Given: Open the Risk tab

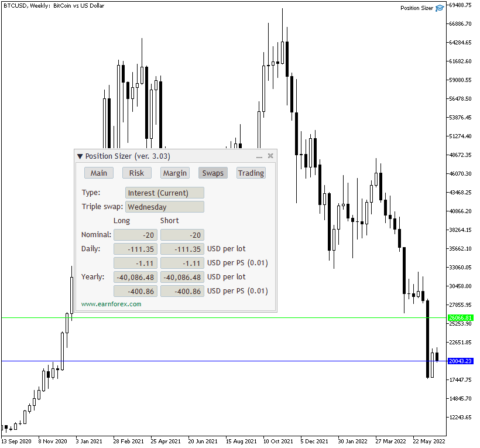Looking at the screenshot, I should (136, 173).
